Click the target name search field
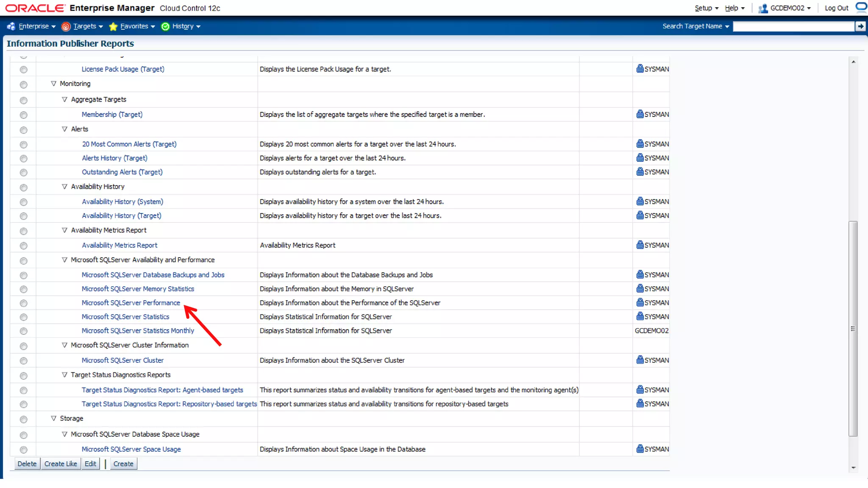Screen dimensions: 868x488 pyautogui.click(x=793, y=26)
